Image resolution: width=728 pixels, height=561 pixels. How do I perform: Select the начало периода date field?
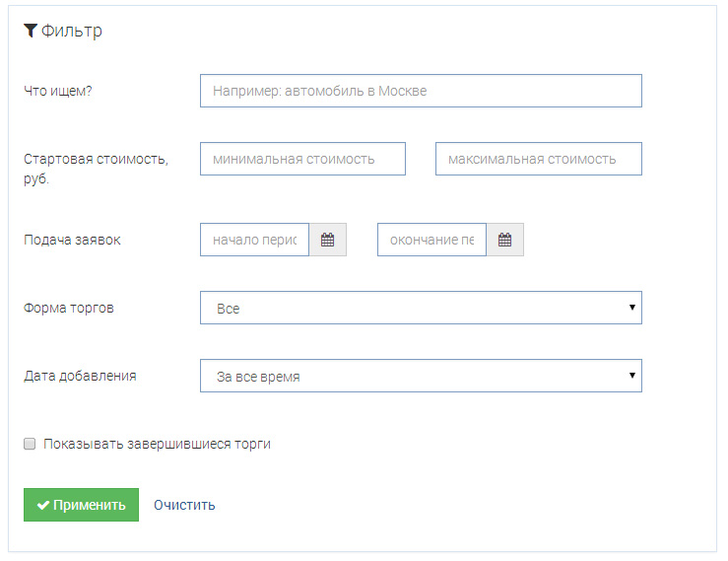[x=254, y=240]
